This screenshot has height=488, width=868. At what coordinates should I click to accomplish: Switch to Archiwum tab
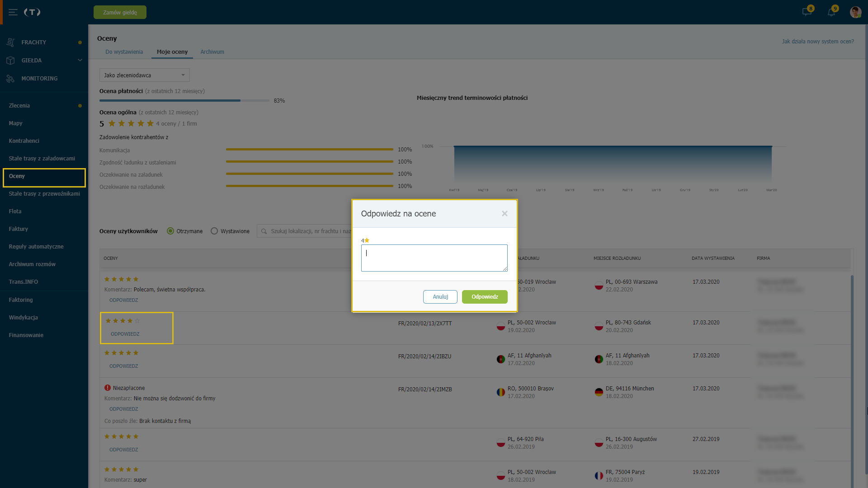point(212,52)
